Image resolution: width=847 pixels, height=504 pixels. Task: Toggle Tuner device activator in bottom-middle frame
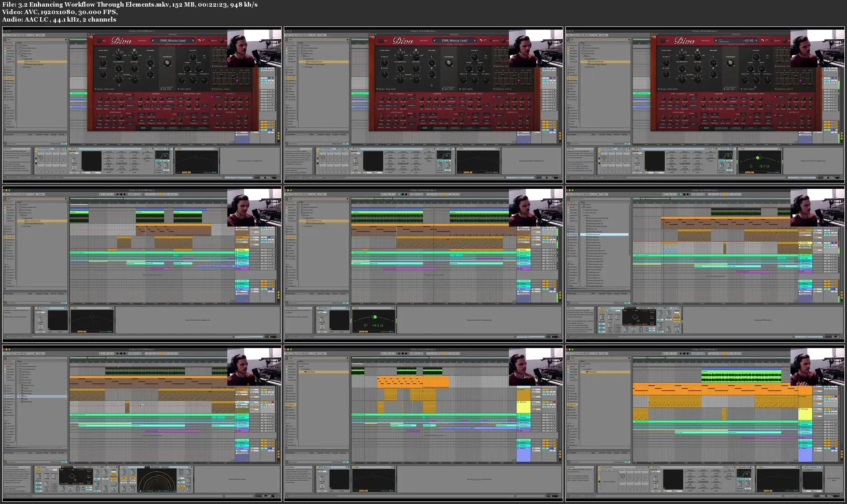point(354,467)
